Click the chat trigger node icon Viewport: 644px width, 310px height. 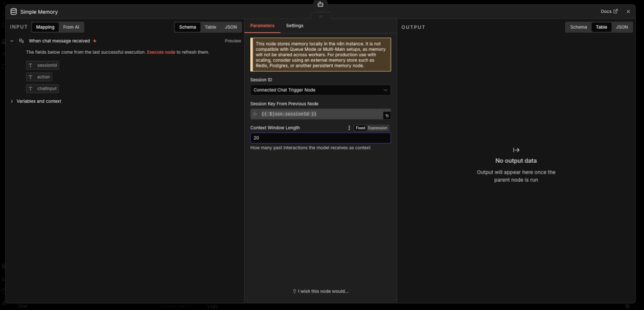click(x=21, y=41)
